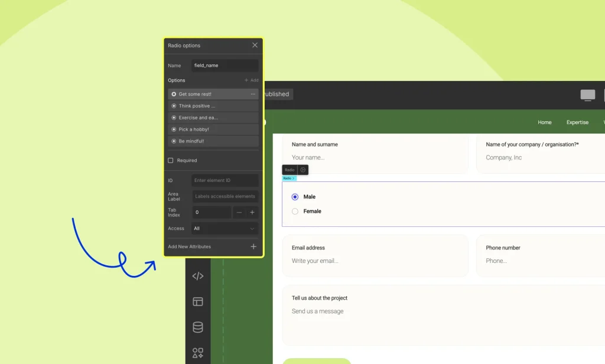Edit the Name field with field_name

coord(225,65)
